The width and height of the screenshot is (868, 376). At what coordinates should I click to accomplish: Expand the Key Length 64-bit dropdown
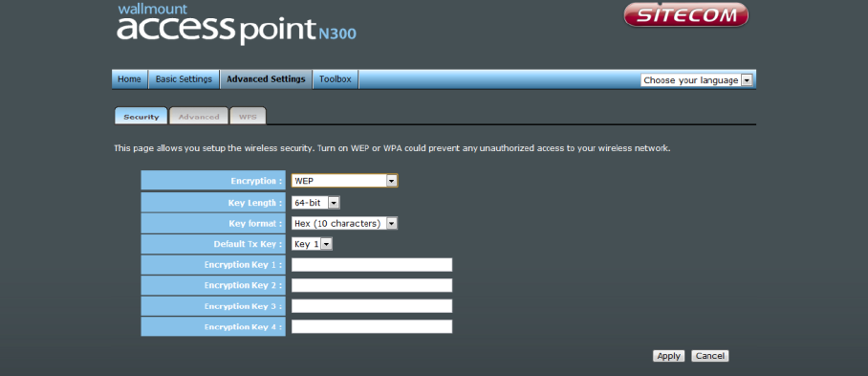click(x=315, y=203)
